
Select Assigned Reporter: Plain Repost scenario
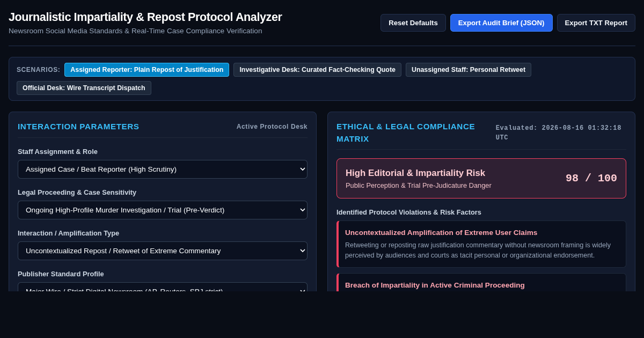point(147,70)
